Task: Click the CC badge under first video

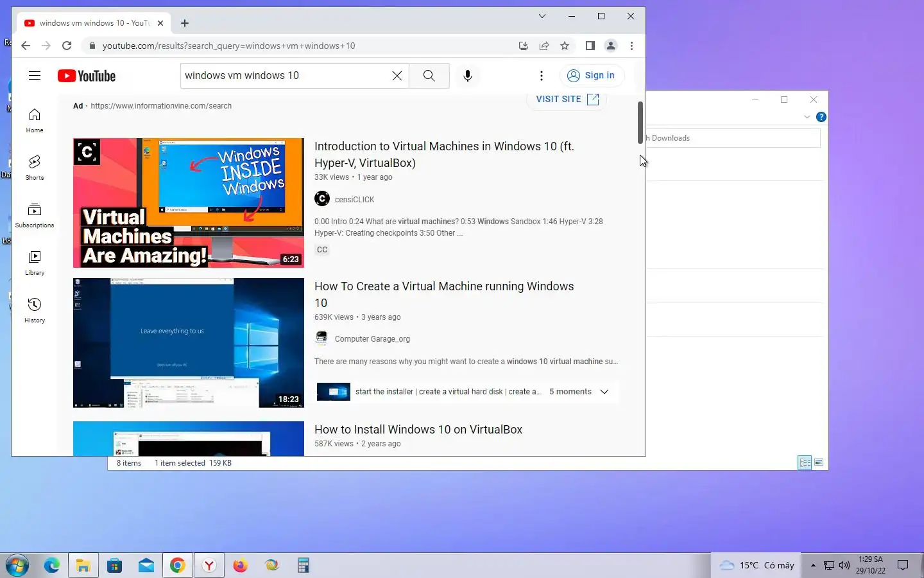Action: click(322, 250)
